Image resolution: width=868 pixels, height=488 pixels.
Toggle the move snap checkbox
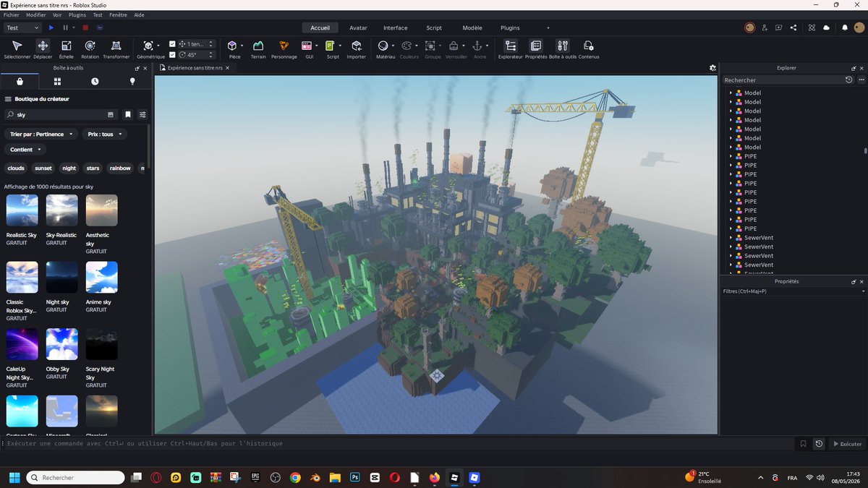tap(172, 44)
